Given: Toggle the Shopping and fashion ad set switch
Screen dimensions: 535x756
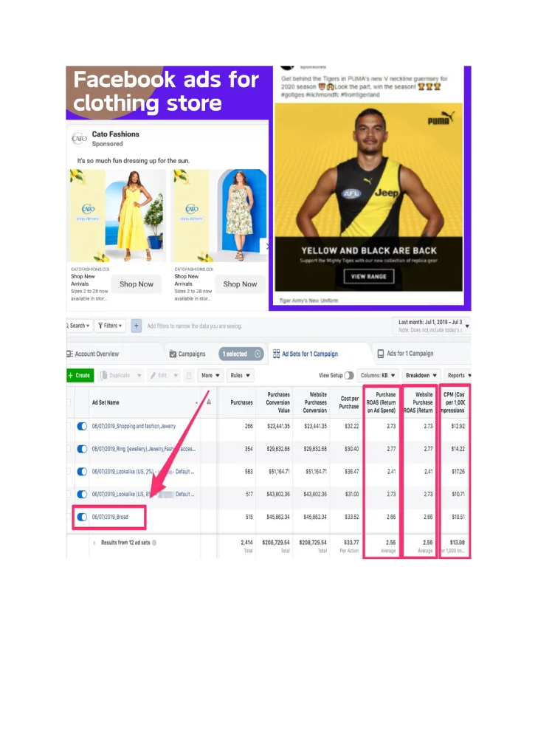Looking at the screenshot, I should click(x=82, y=426).
